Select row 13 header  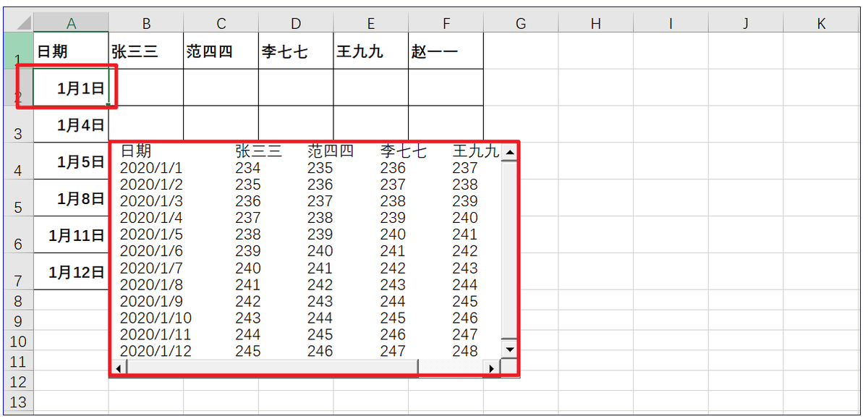(x=19, y=402)
